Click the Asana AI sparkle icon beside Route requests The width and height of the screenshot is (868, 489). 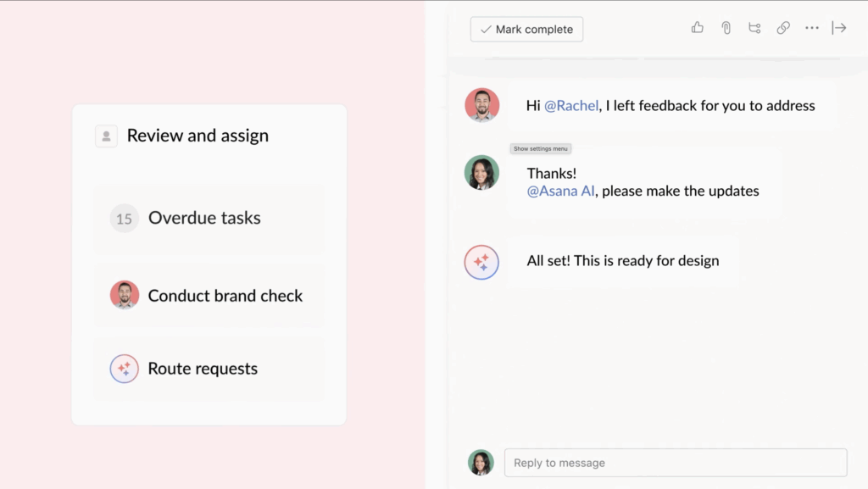124,369
